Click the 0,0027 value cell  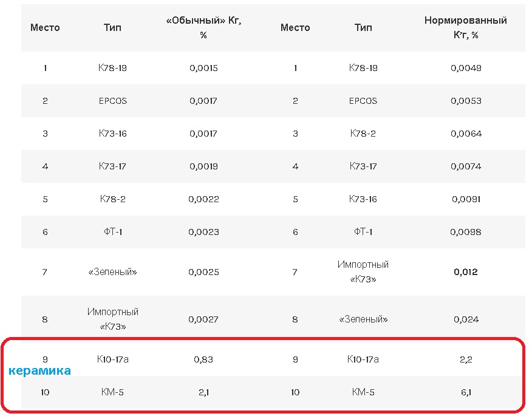pyautogui.click(x=203, y=319)
